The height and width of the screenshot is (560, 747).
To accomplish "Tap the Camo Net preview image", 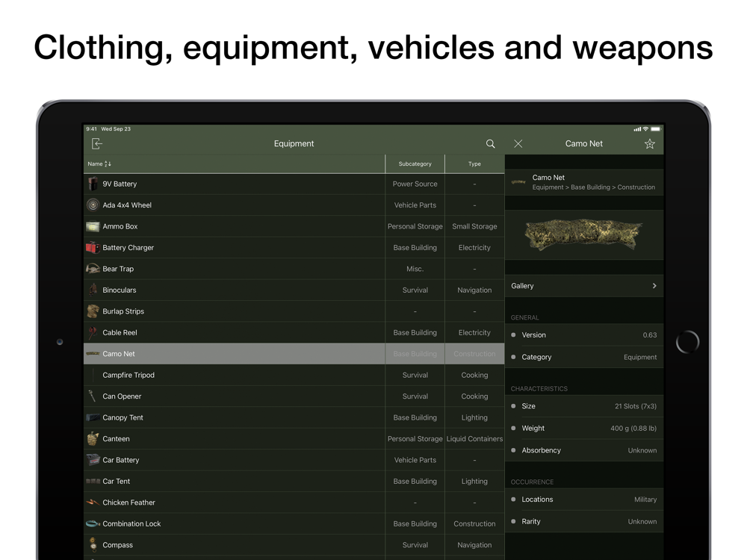I will [583, 234].
